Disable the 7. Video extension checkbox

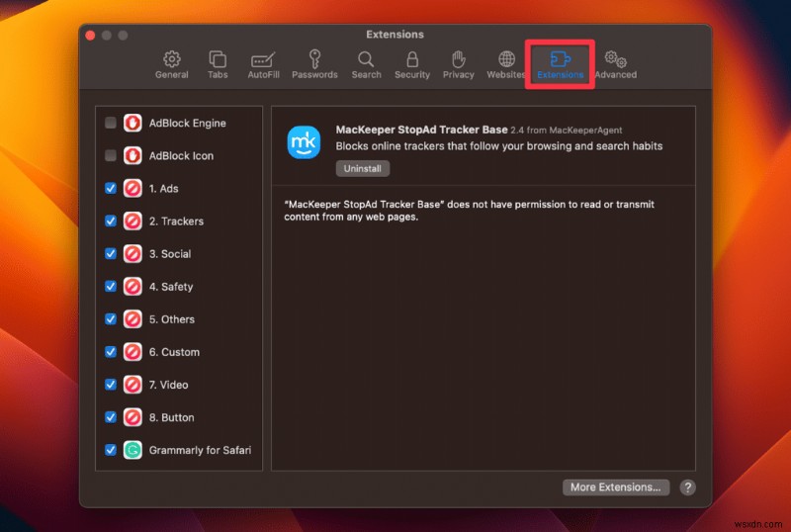[x=111, y=385]
